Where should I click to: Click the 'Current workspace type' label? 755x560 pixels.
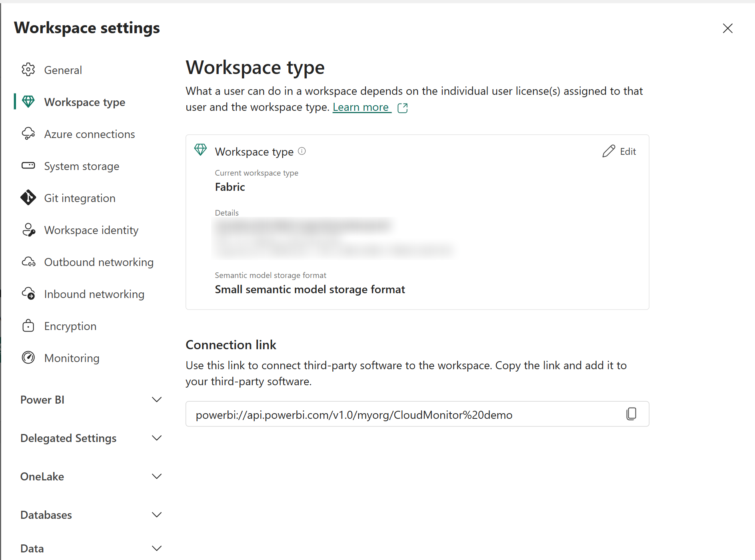point(256,173)
